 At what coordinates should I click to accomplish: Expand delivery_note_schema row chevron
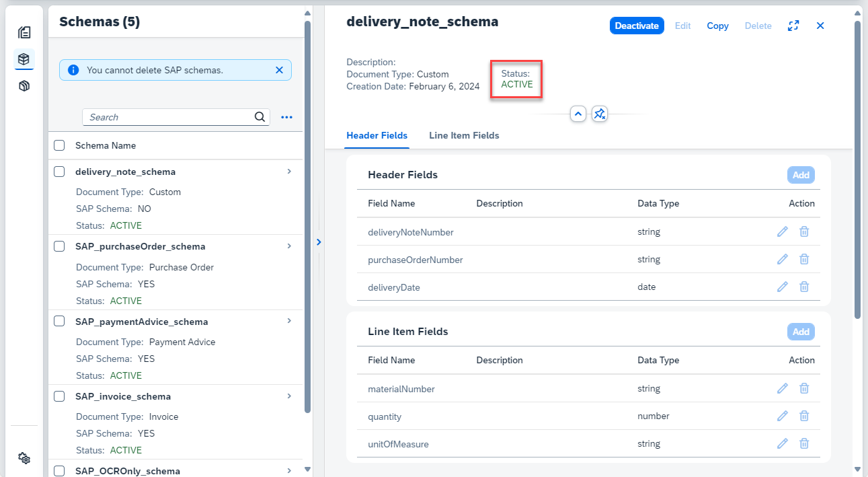pyautogui.click(x=289, y=172)
